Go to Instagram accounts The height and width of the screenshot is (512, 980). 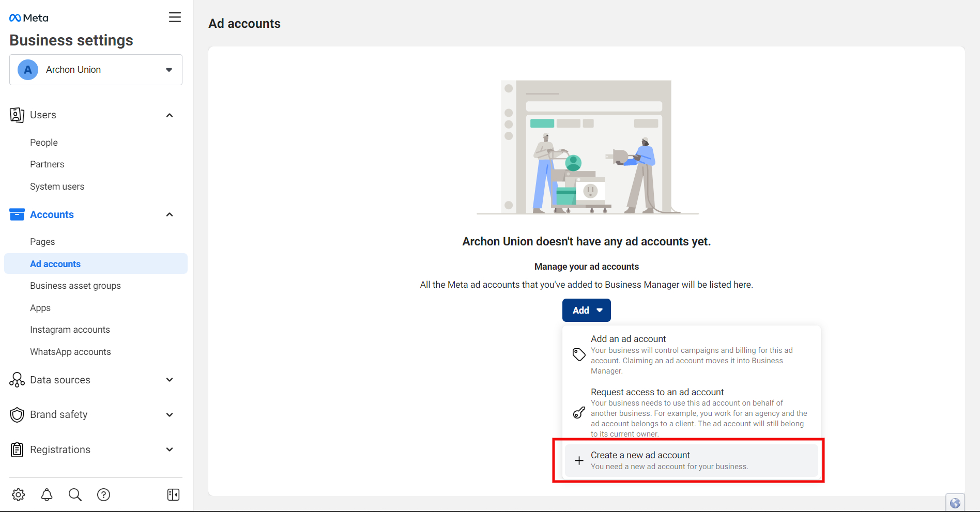70,330
